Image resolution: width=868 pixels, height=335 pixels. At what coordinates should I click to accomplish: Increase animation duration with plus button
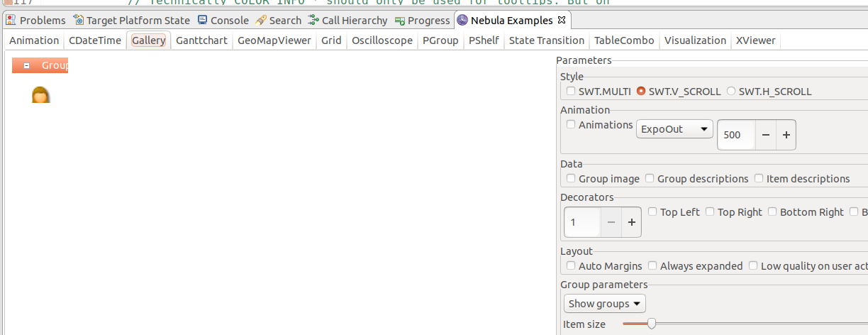click(x=786, y=135)
